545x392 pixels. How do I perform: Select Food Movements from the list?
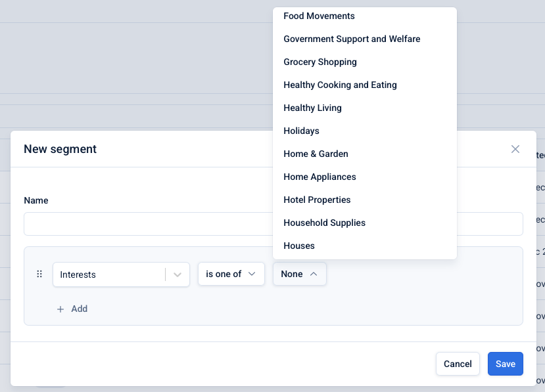(x=319, y=16)
